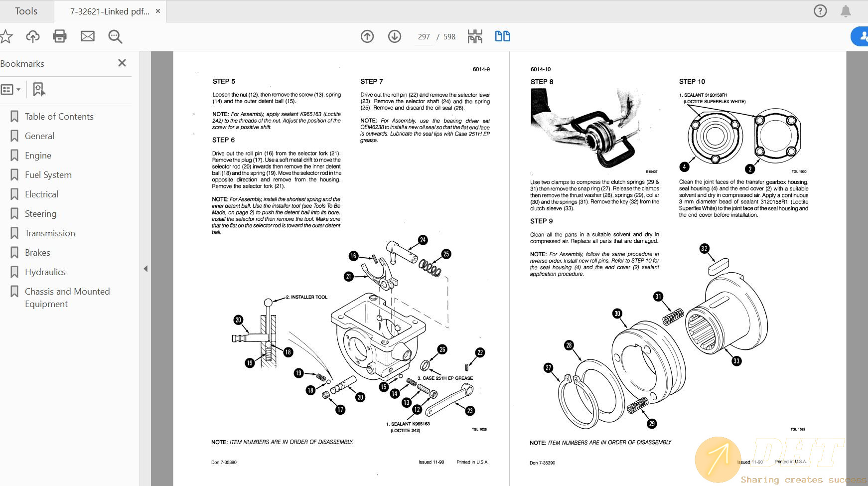Open the find text magnifier tool
Image resolution: width=868 pixels, height=486 pixels.
coord(115,36)
